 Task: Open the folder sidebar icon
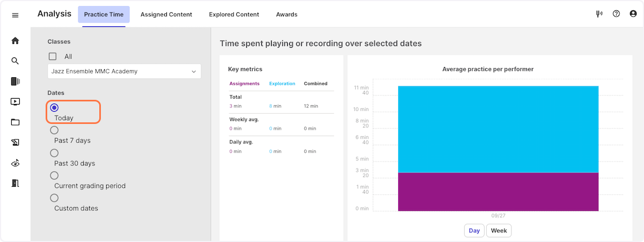pyautogui.click(x=15, y=122)
